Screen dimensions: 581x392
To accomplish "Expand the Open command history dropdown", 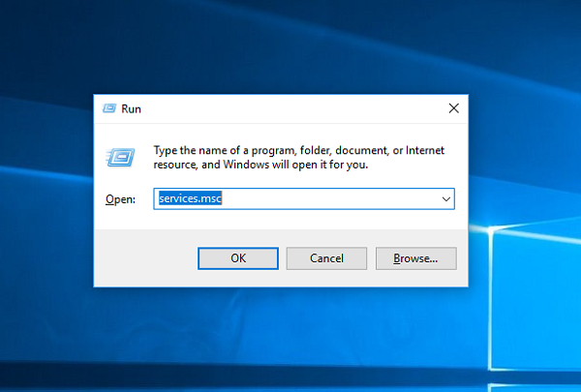I will [446, 198].
